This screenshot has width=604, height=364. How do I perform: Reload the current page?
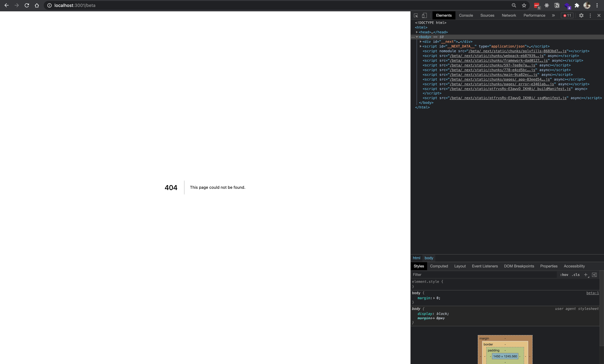[27, 5]
